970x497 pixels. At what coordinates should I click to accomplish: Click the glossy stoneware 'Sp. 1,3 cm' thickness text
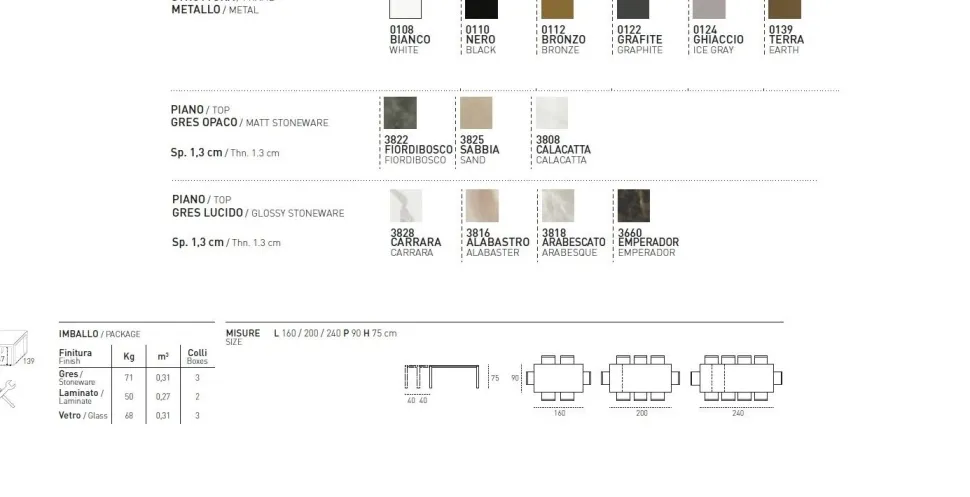(226, 243)
